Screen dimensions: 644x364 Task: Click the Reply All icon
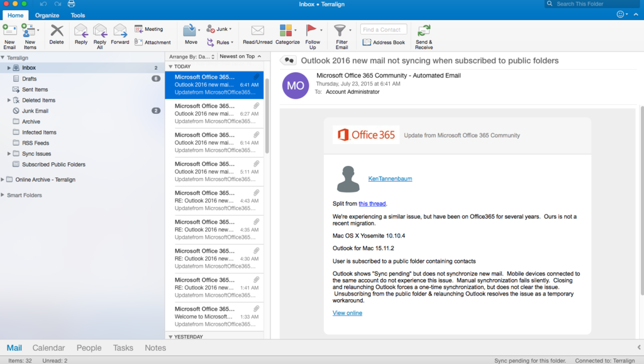click(x=100, y=31)
